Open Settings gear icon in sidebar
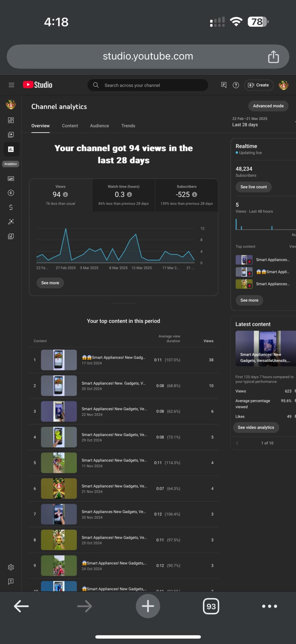This screenshot has width=296, height=644. pos(11,567)
